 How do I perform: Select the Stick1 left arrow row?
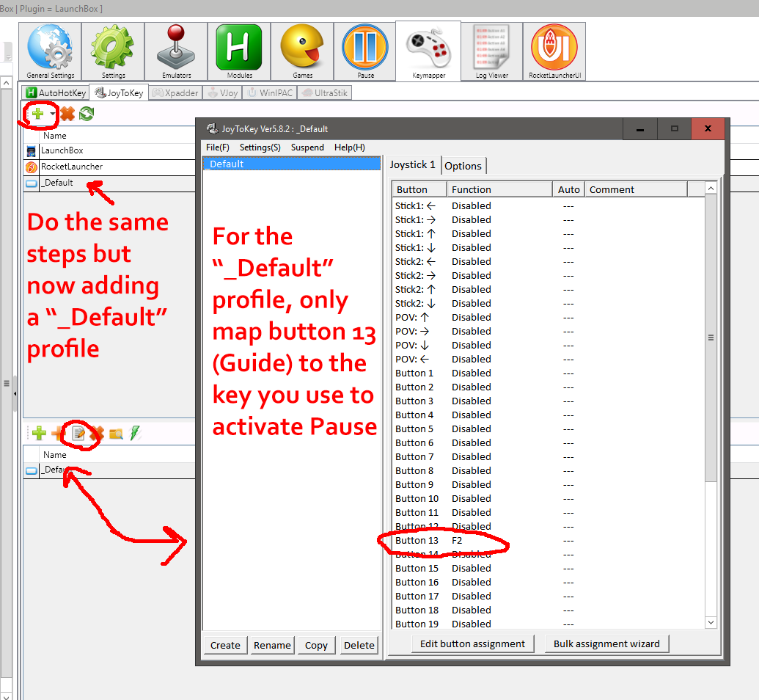point(549,206)
